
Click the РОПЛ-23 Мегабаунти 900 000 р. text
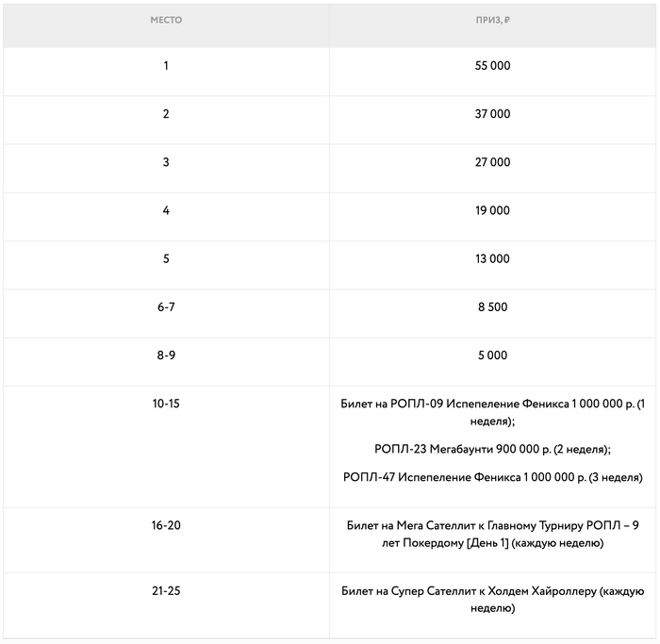click(493, 449)
